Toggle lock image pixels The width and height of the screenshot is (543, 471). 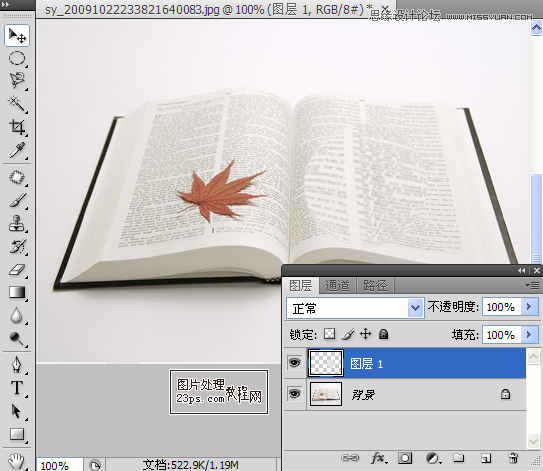(x=348, y=334)
